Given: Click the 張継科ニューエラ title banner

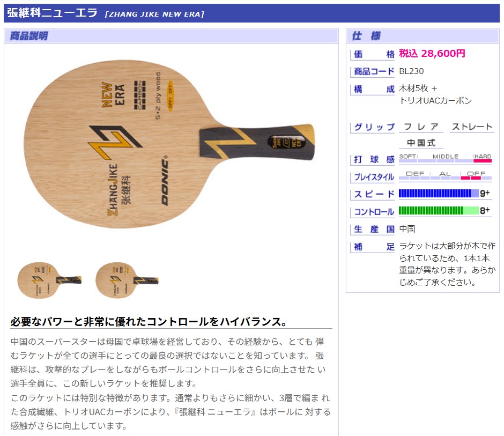Looking at the screenshot, I should [x=251, y=13].
